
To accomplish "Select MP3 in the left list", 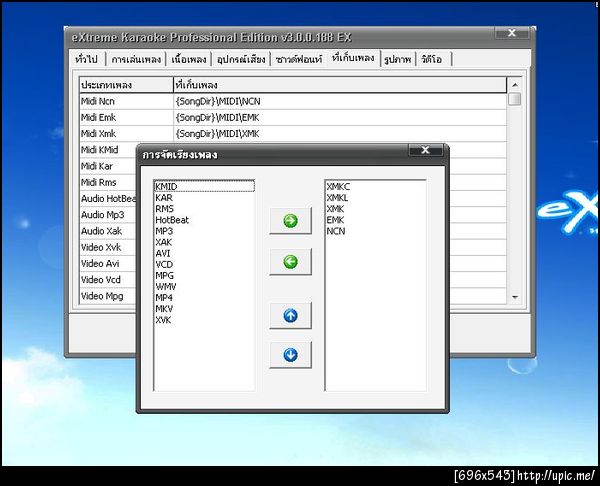I will pyautogui.click(x=204, y=231).
